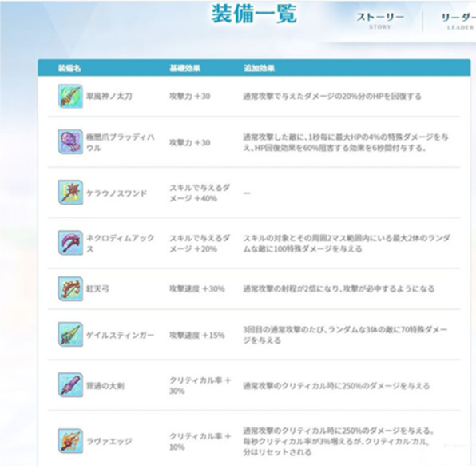This screenshot has height=469, width=476.
Task: Open the ストーリー STORY nav tab
Action: pos(380,21)
